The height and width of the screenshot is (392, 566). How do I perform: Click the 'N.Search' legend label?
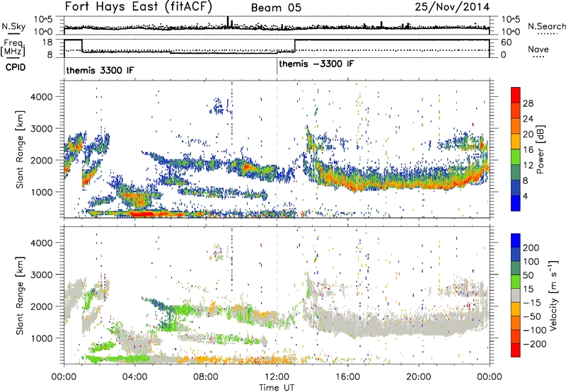pos(546,26)
